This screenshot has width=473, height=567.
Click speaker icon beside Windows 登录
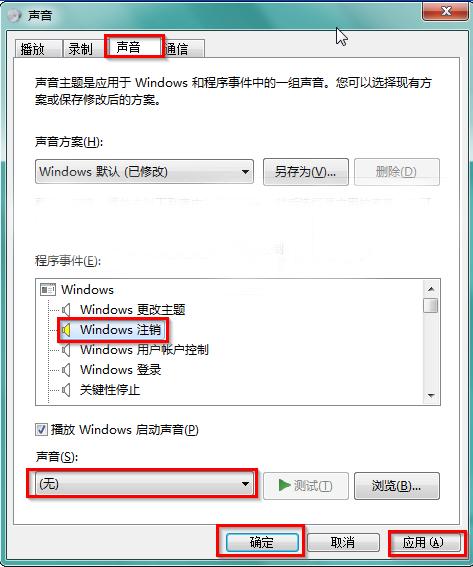[66, 370]
